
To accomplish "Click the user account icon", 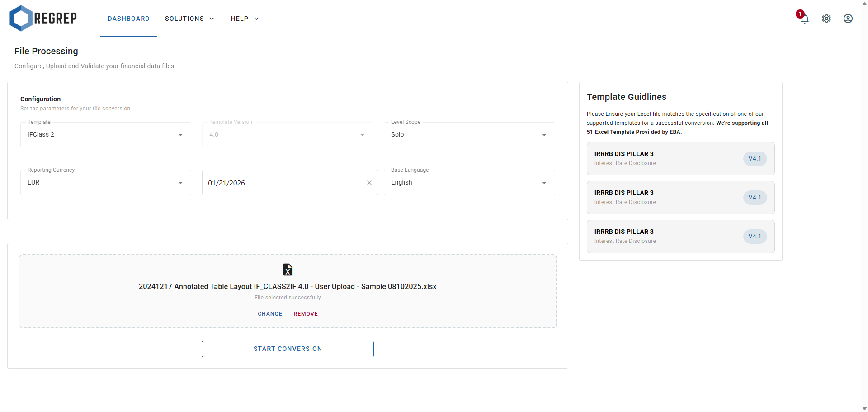I will tap(848, 19).
